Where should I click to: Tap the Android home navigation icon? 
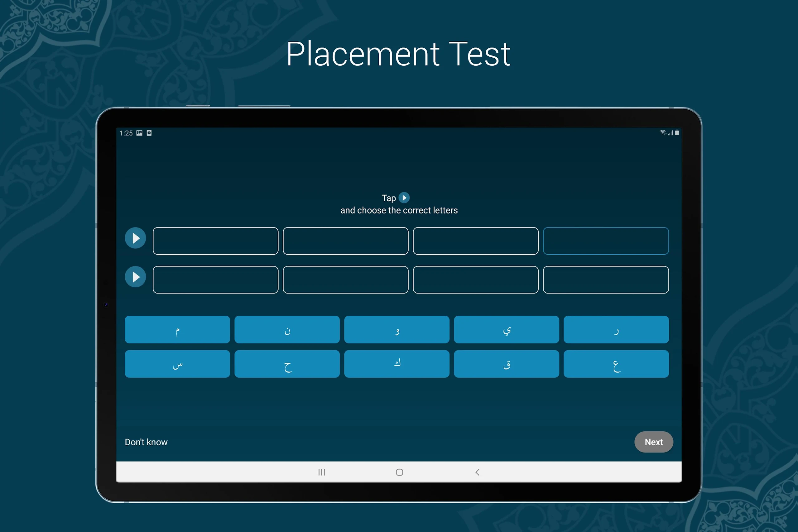pyautogui.click(x=399, y=472)
